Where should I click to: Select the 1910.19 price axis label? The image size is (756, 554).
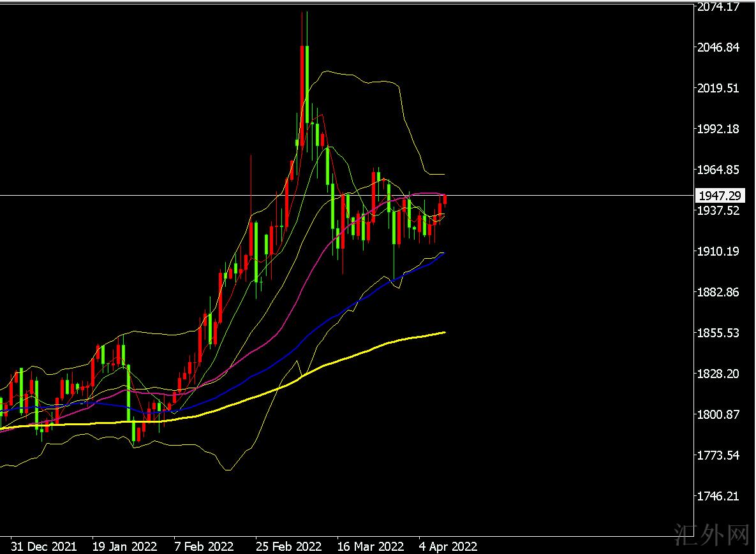point(718,251)
